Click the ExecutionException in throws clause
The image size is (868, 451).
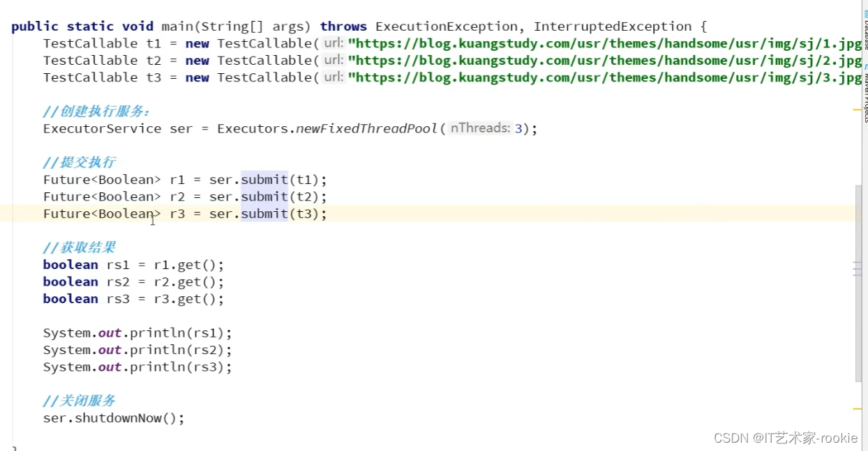pyautogui.click(x=447, y=26)
